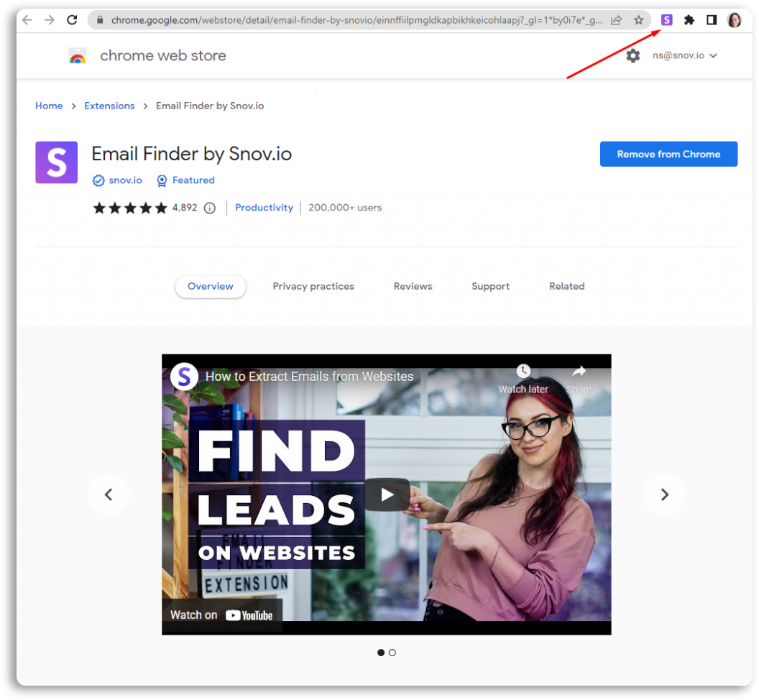Show previous slide with left carousel arrow
This screenshot has height=700, width=759.
(109, 494)
